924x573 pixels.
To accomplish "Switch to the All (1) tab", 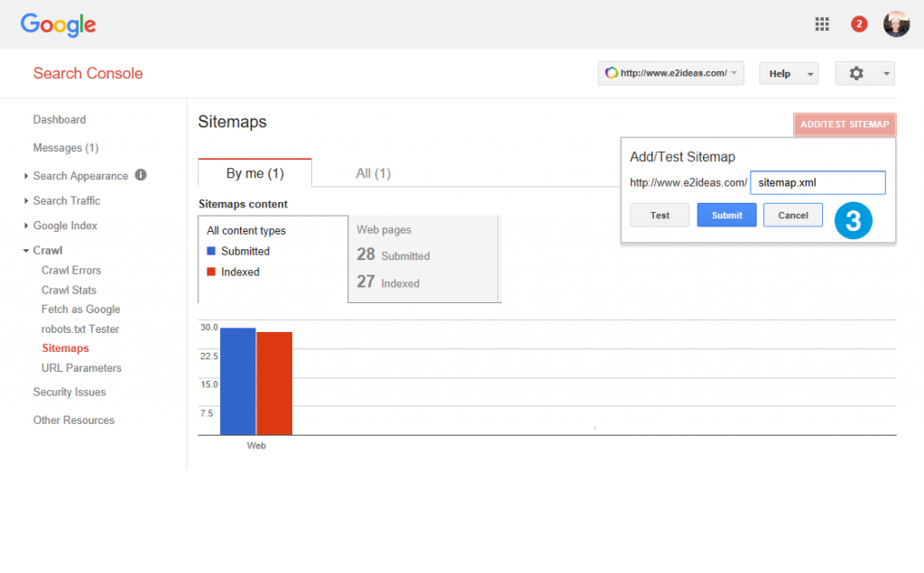I will point(373,173).
